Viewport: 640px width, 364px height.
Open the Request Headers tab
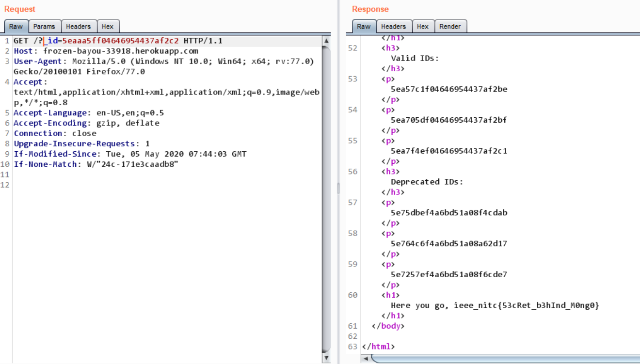click(79, 26)
